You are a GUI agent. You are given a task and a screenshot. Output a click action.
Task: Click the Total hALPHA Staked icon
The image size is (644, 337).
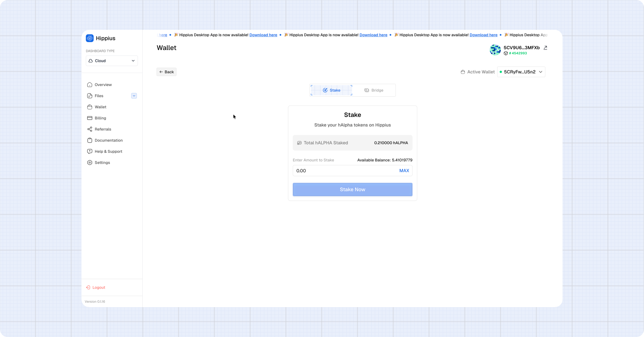point(299,143)
